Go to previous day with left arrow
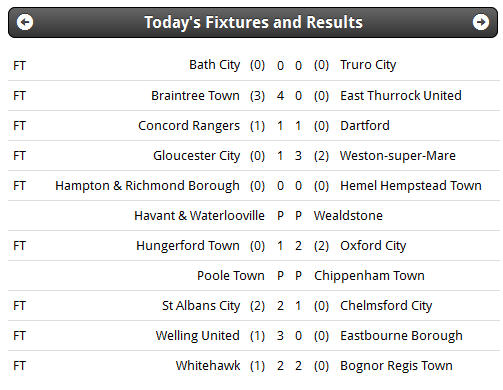This screenshot has width=503, height=390. [25, 22]
